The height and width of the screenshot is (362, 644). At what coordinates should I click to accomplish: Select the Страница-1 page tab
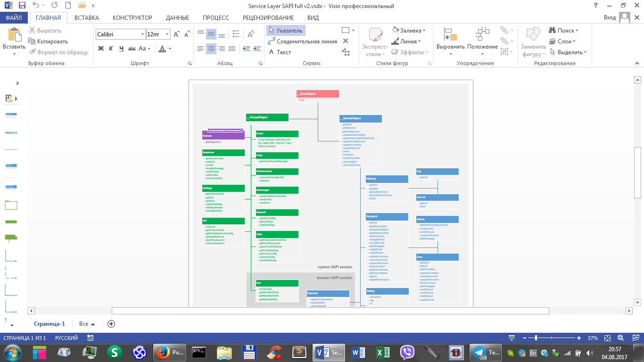[x=50, y=324]
